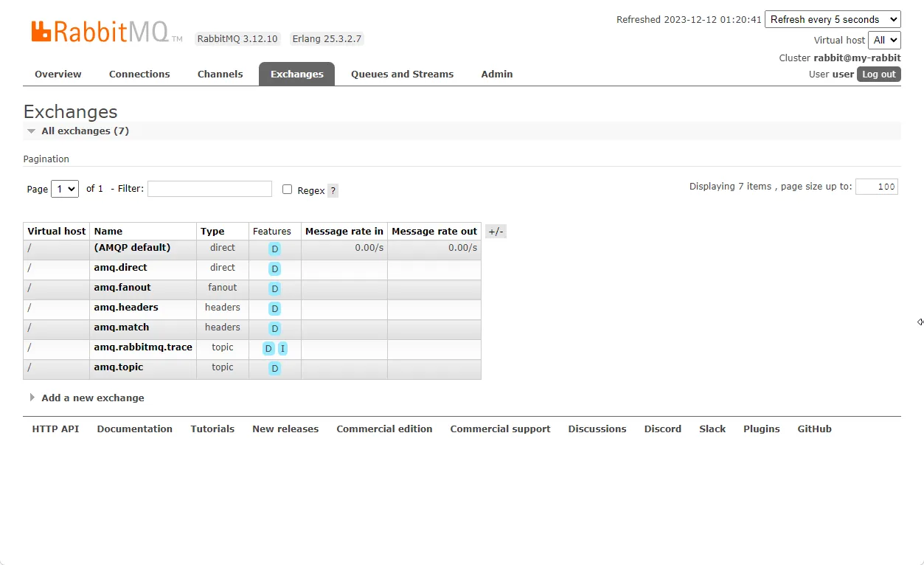Switch to the Admin tab
The height and width of the screenshot is (565, 924).
pos(496,74)
